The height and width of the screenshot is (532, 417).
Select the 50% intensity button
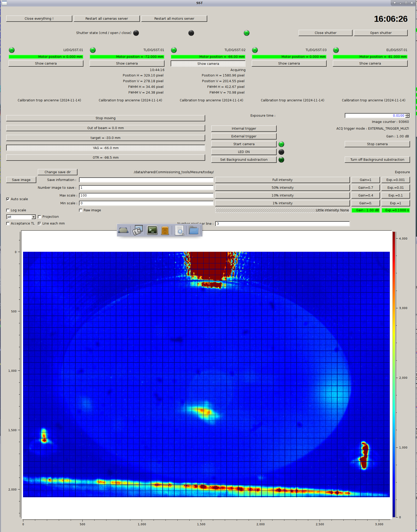pos(282,188)
